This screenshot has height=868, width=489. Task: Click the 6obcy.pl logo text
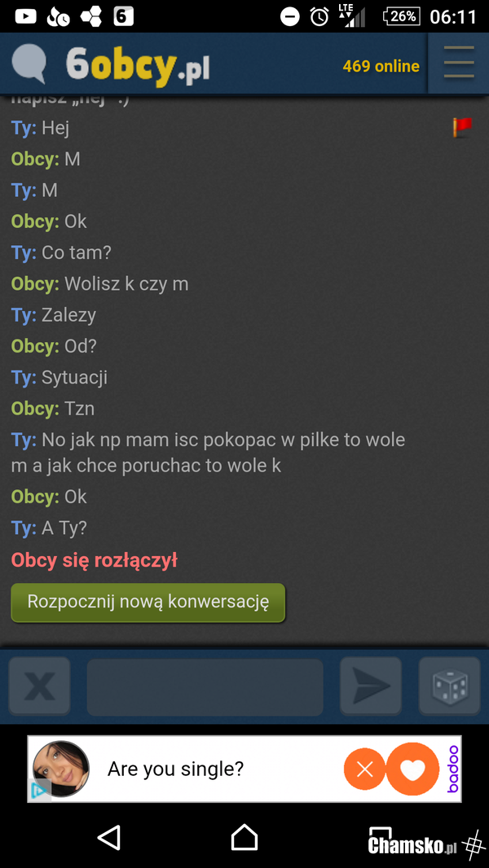(138, 66)
